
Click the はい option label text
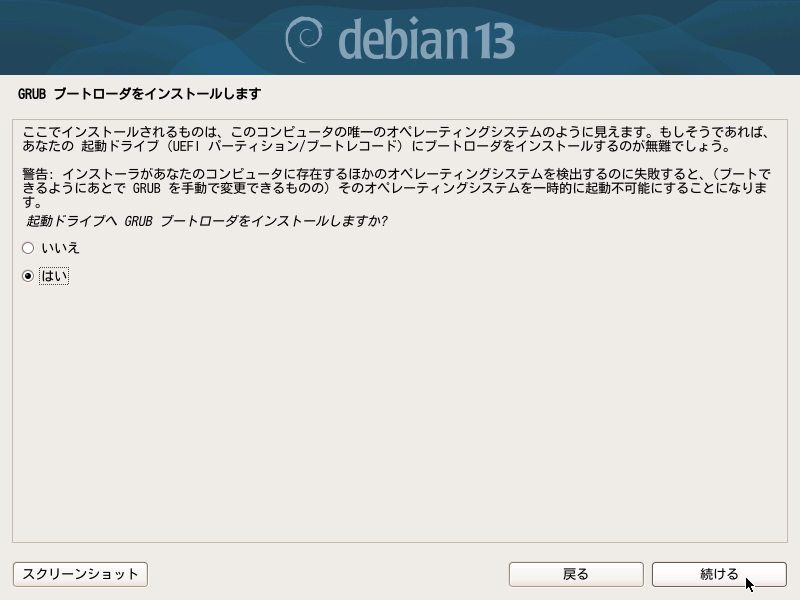(x=54, y=276)
